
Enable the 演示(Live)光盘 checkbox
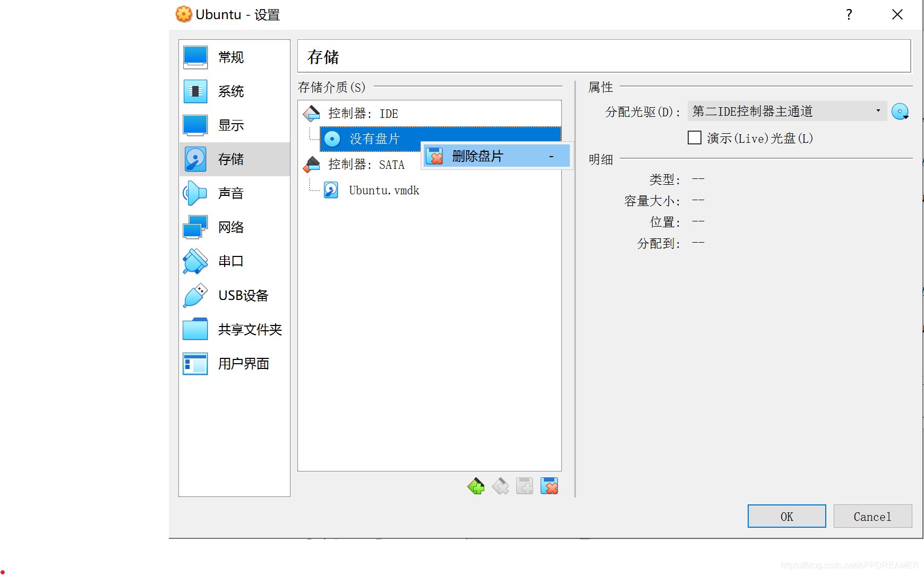(695, 138)
